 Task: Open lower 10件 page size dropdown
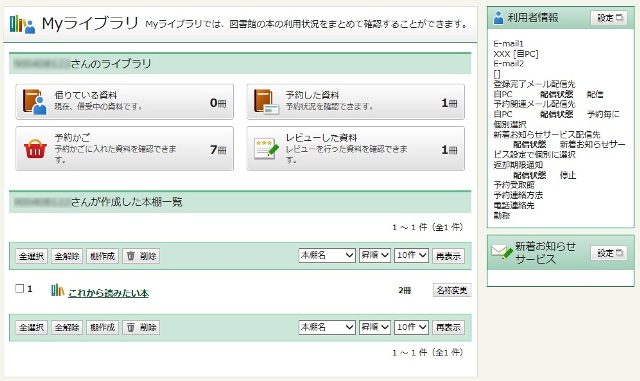[411, 327]
